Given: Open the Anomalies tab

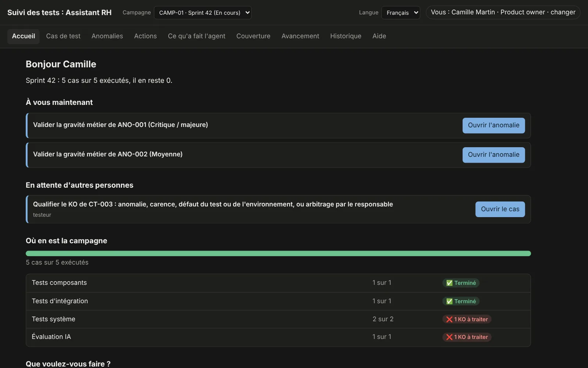Looking at the screenshot, I should [107, 36].
